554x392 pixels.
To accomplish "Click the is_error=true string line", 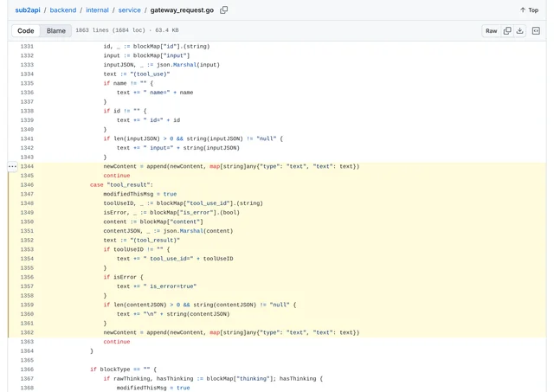I will (157, 286).
